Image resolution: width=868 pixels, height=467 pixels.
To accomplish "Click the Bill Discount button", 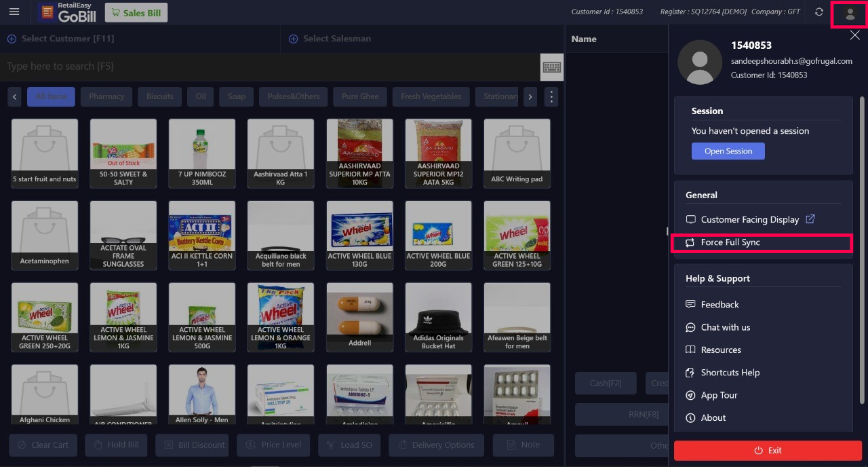I will pyautogui.click(x=193, y=445).
